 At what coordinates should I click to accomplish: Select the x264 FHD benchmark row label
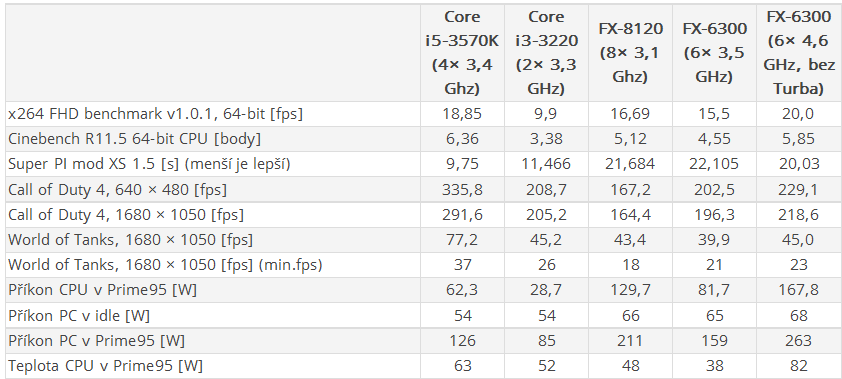pyautogui.click(x=156, y=114)
